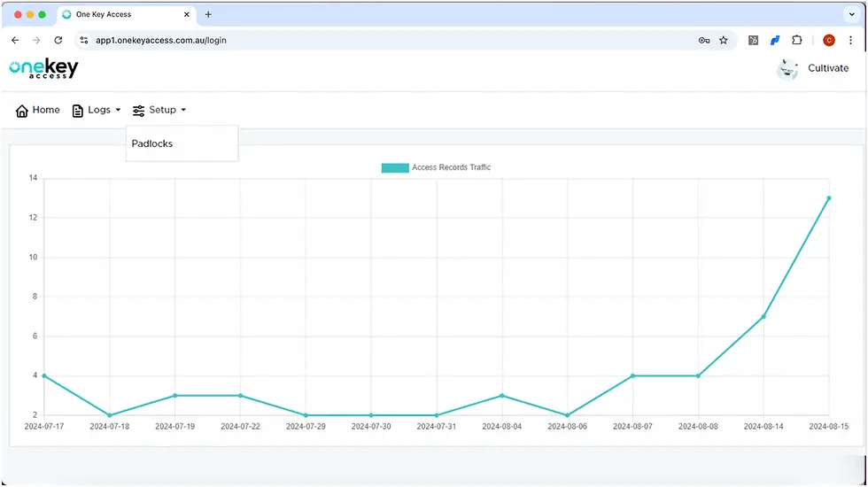
Task: Open the Chrome profile C avatar
Action: coord(829,41)
